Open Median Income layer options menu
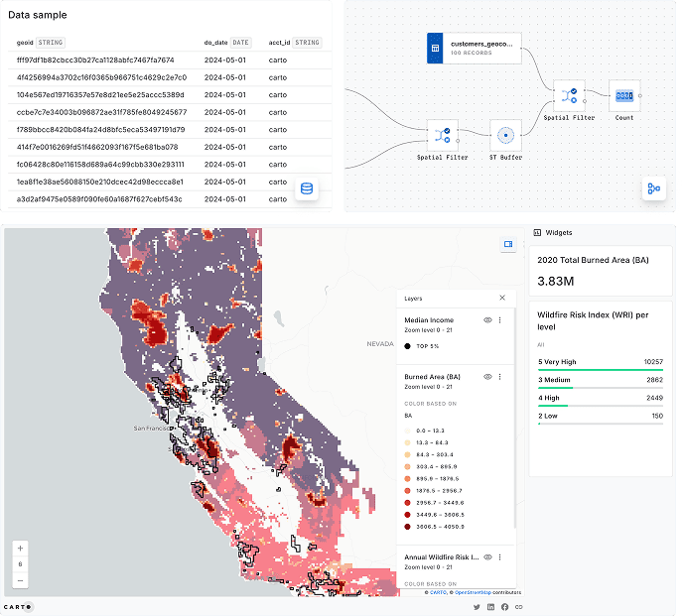Viewport: 684px width, 616px height. (500, 320)
